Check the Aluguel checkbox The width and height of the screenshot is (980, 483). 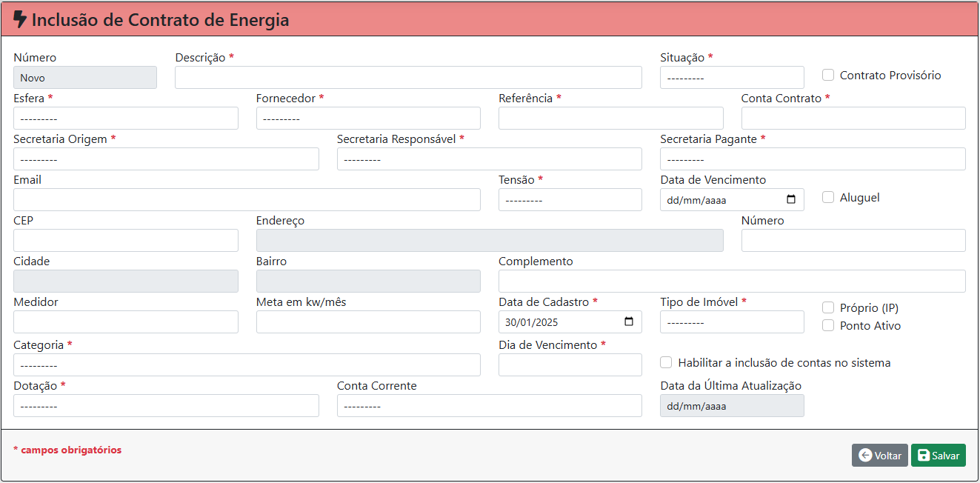point(828,197)
